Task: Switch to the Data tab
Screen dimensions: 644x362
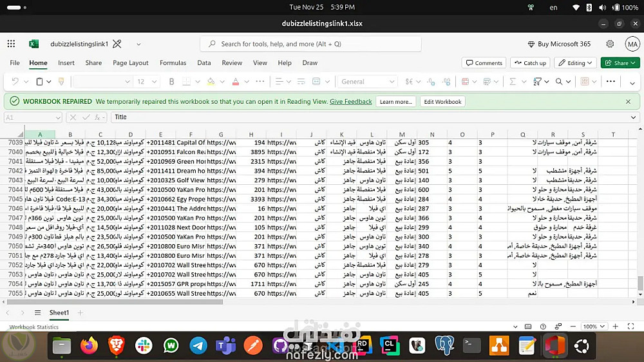Action: [x=204, y=63]
